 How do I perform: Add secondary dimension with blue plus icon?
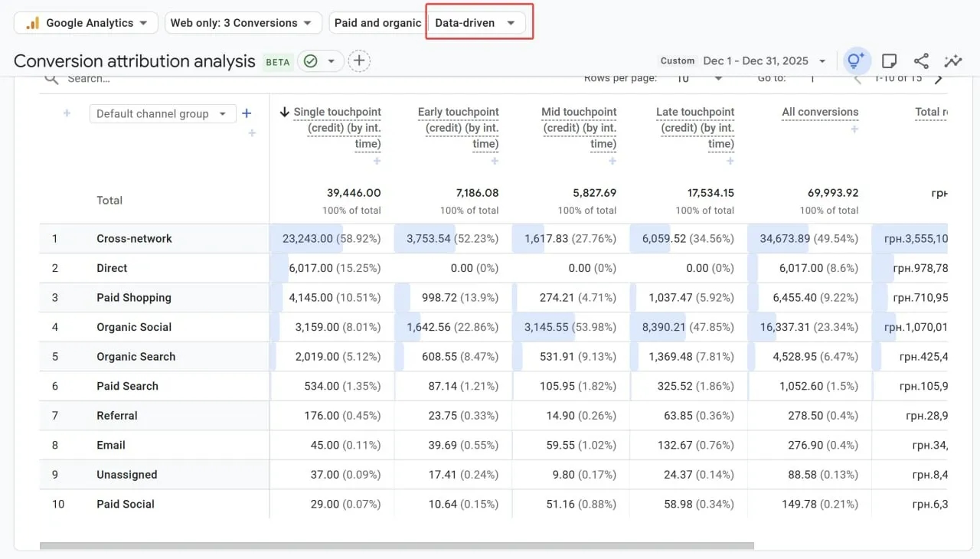[x=247, y=113]
